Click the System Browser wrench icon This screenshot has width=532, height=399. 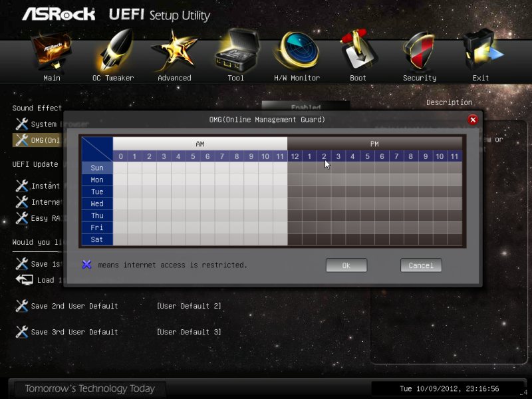[22, 124]
